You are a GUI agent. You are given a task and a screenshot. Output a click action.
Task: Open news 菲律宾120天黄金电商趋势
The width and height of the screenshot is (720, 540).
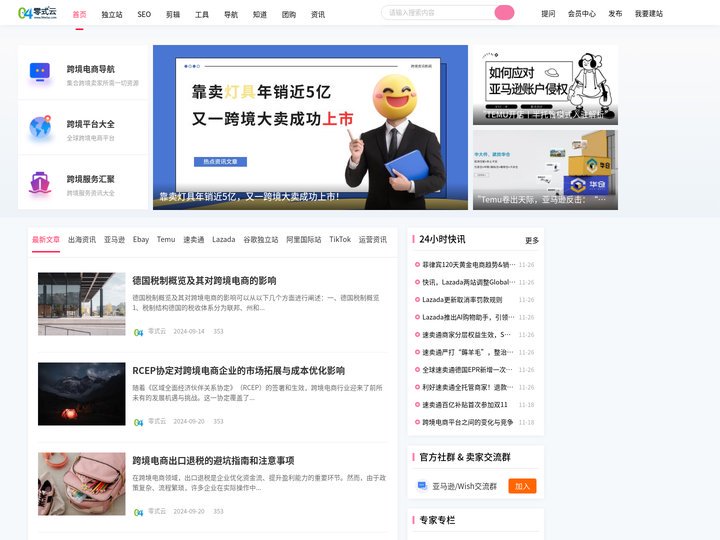[469, 265]
